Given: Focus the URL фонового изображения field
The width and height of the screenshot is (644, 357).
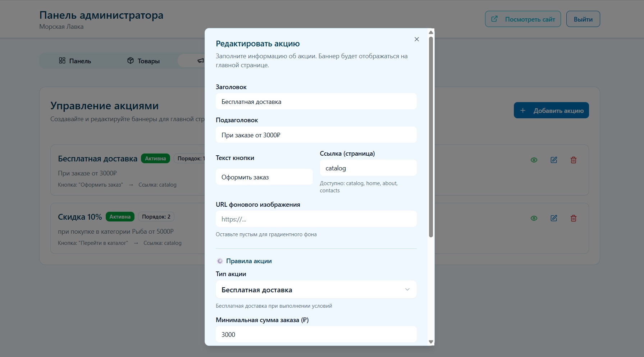Looking at the screenshot, I should (x=316, y=219).
